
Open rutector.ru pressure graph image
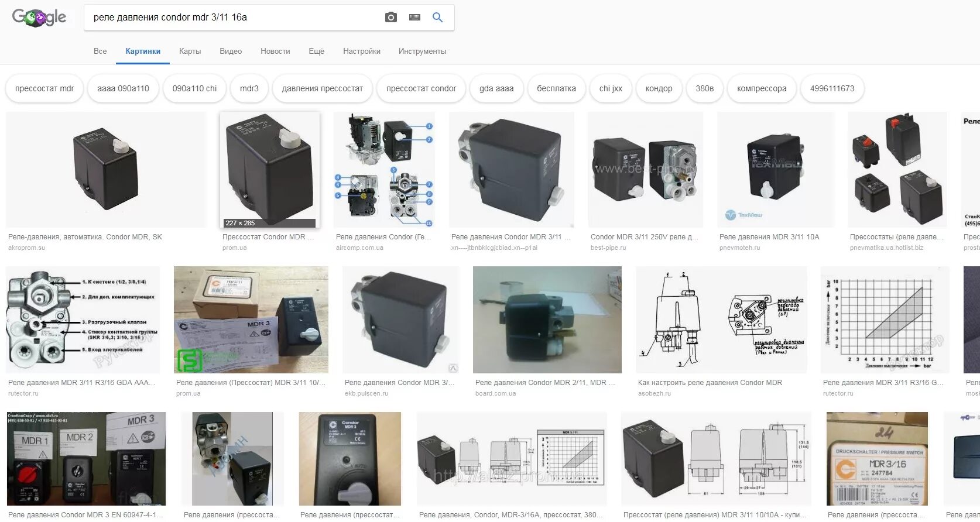click(x=885, y=320)
